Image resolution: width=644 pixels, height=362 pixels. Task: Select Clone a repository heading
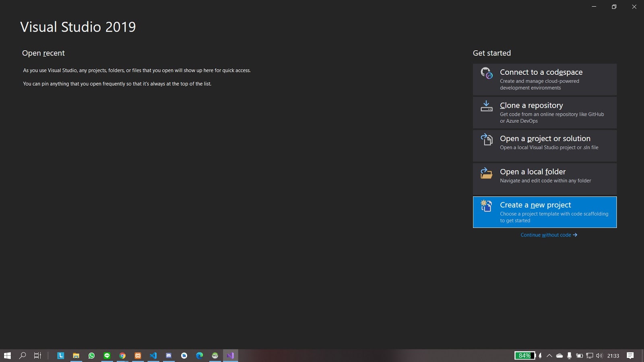point(531,105)
